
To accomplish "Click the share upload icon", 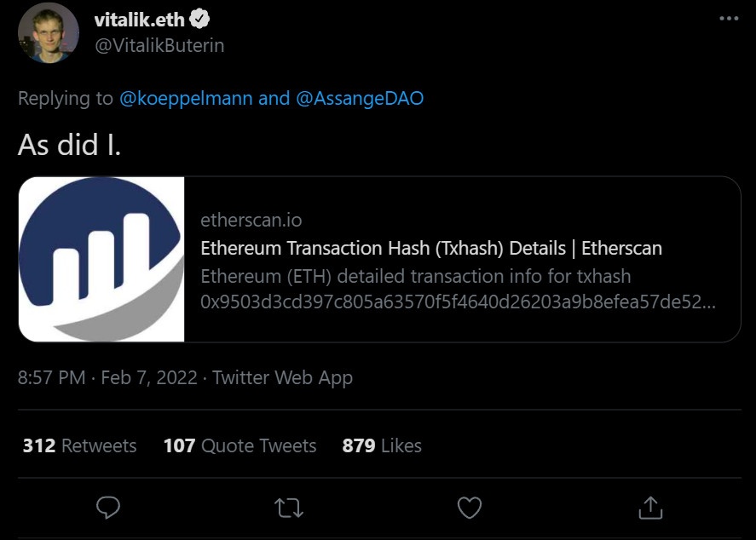I will (650, 508).
